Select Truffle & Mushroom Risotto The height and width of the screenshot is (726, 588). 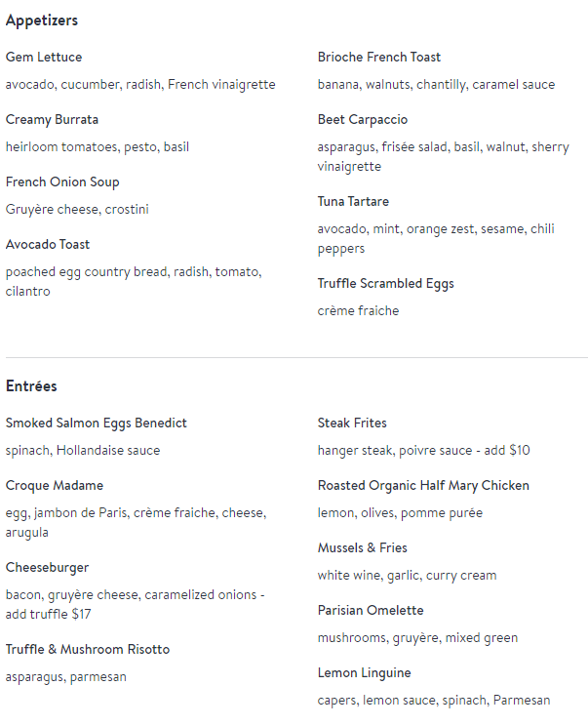point(88,650)
